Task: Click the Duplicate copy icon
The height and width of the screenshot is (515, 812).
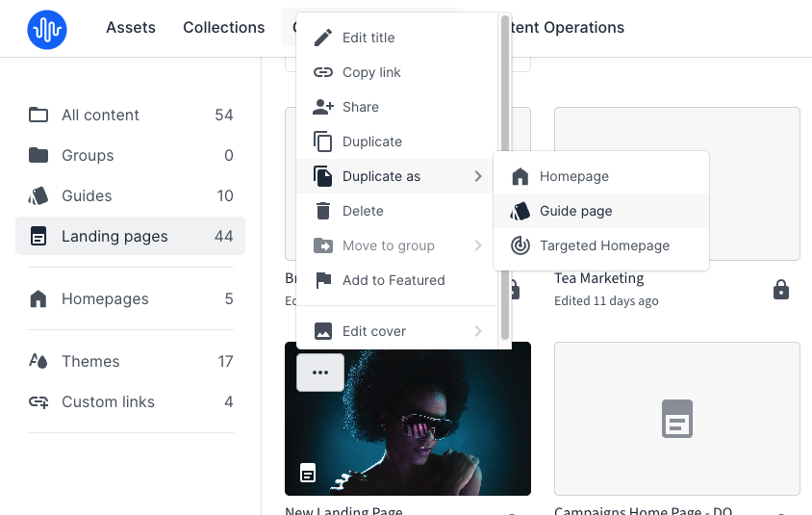Action: tap(323, 142)
